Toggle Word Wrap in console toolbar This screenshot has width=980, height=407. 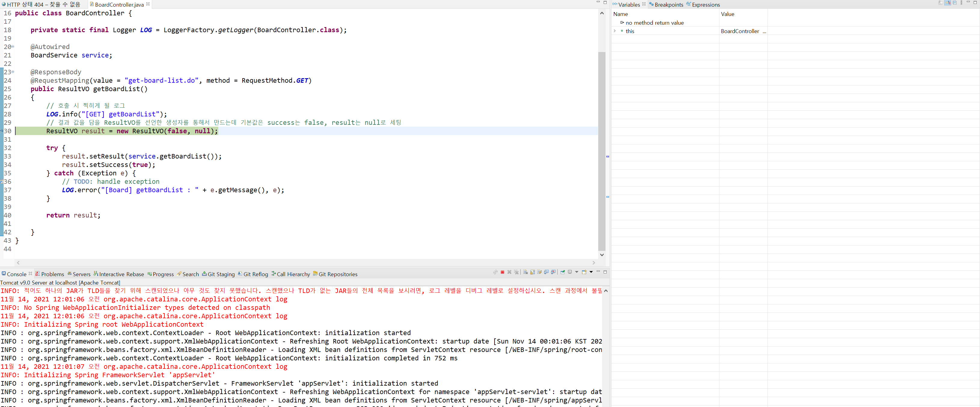pos(540,272)
